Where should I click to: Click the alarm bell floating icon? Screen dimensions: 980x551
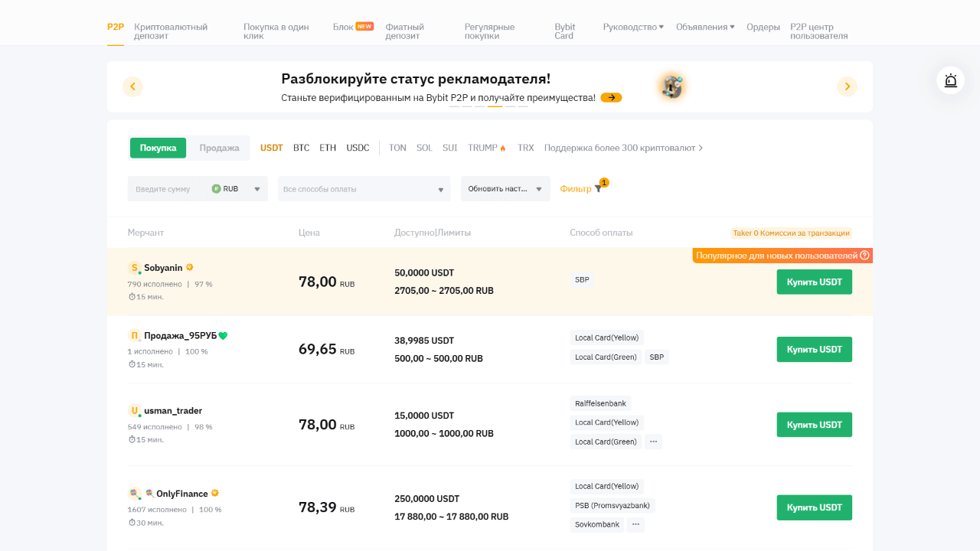(x=950, y=80)
